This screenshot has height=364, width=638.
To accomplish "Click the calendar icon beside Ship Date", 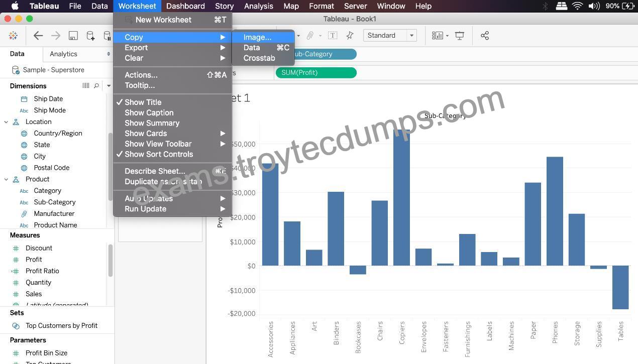I will (24, 99).
